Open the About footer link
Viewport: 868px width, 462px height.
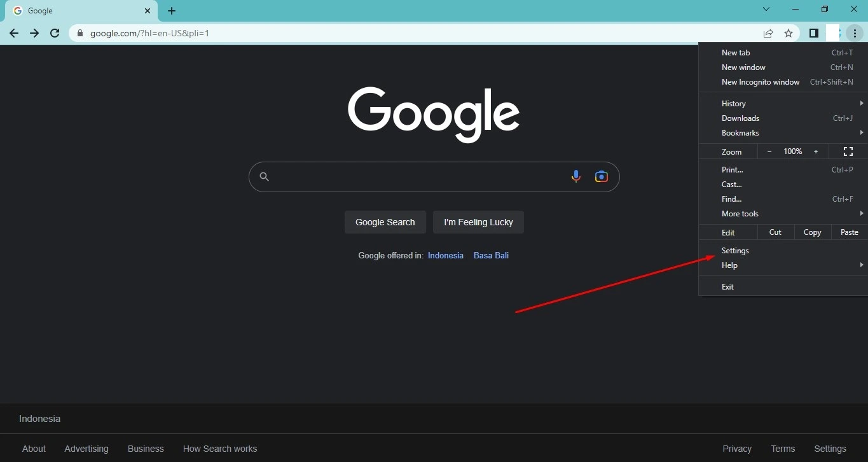coord(34,449)
